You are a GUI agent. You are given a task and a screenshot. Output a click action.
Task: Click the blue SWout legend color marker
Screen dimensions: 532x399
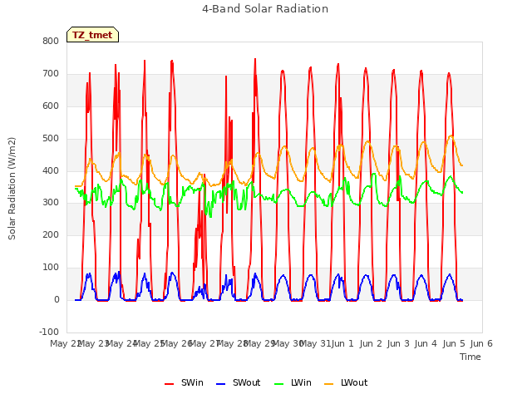click(220, 384)
